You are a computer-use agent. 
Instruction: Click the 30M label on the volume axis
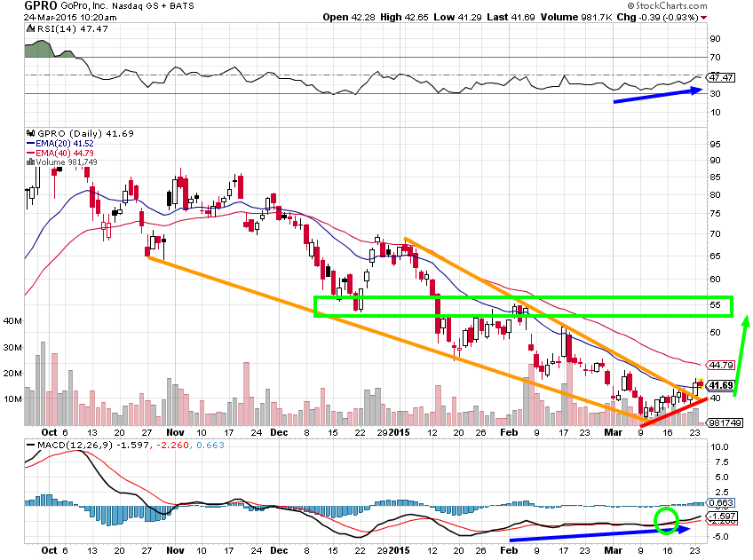(x=12, y=347)
